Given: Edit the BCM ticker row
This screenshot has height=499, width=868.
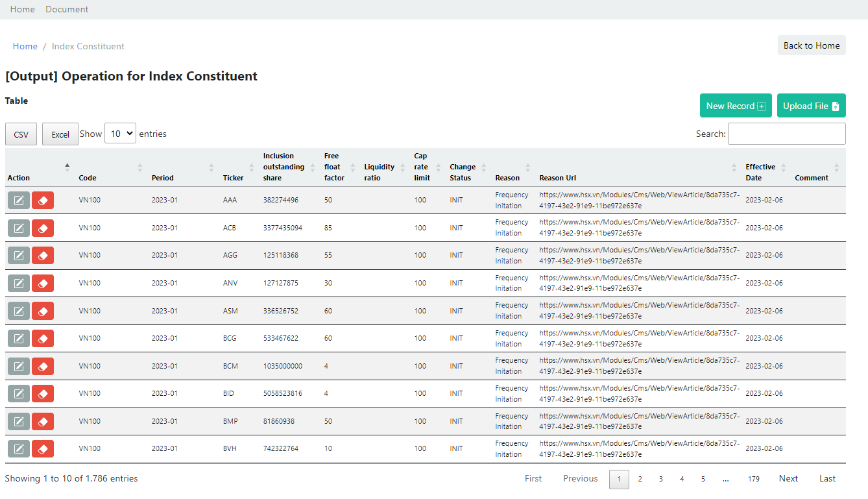Looking at the screenshot, I should 19,366.
